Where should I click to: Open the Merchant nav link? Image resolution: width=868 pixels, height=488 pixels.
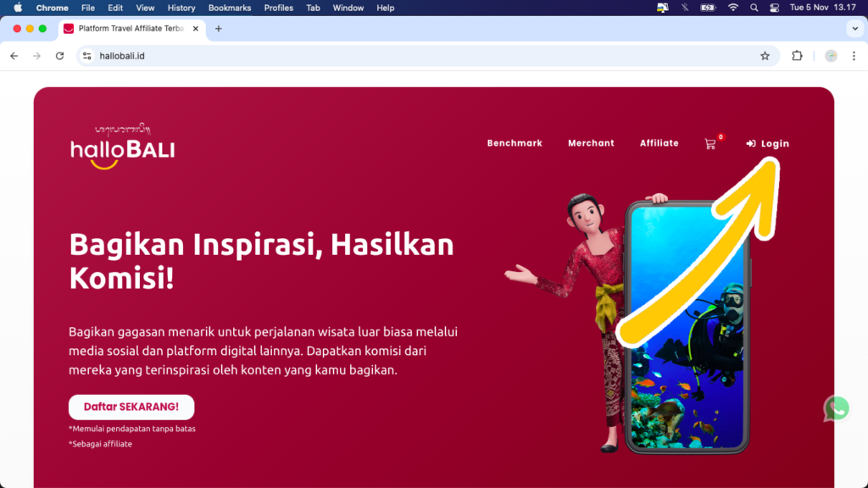[x=591, y=143]
